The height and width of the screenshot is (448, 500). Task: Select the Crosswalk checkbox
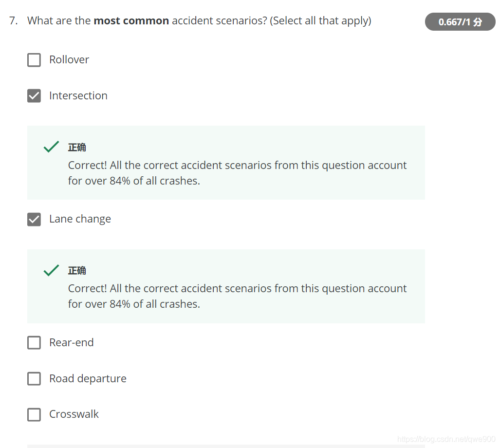pyautogui.click(x=34, y=414)
